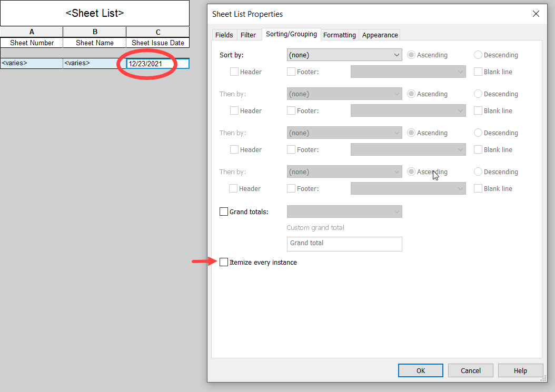Screen dimensions: 555x392
Task: Select the Formatting tab
Action: pos(339,35)
